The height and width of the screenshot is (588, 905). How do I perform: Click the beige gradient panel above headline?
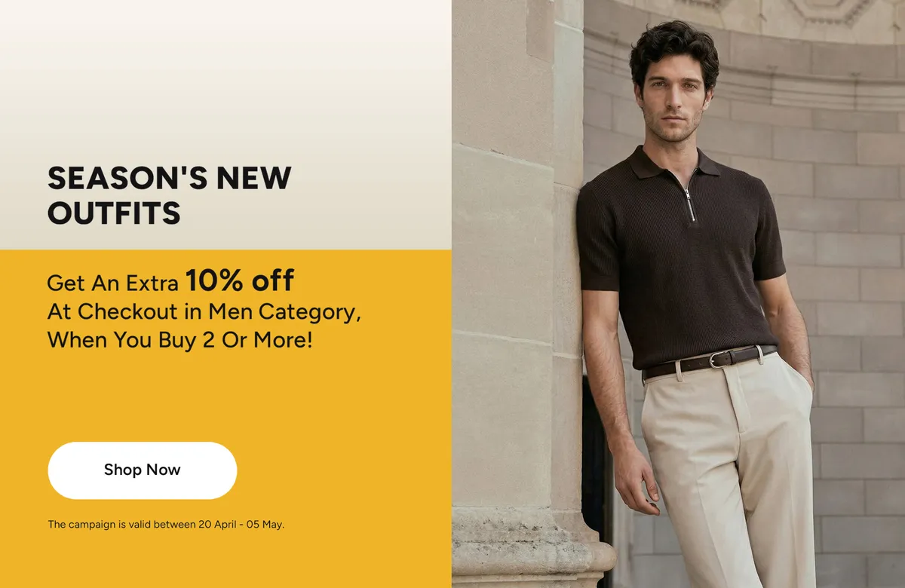(x=226, y=75)
